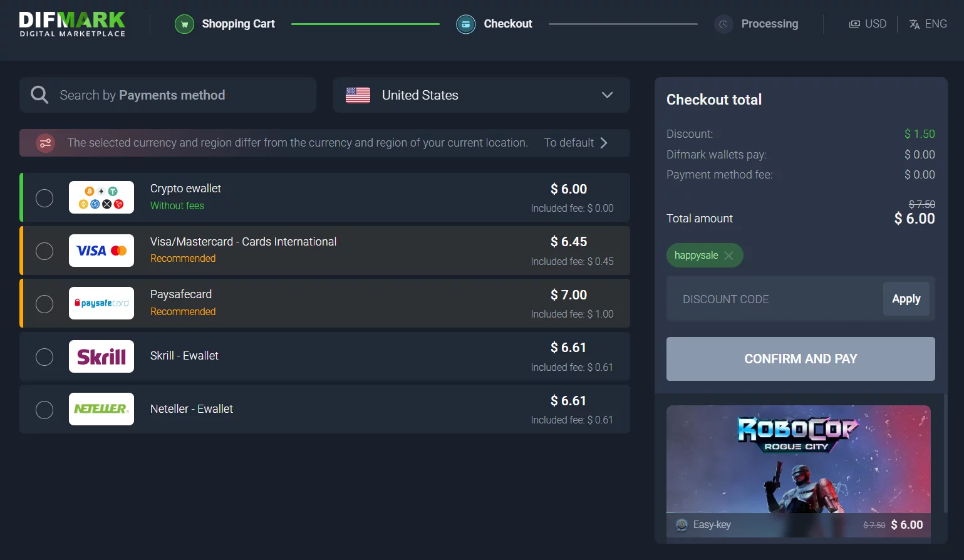Select Crypto ewallet radio button
Screen dimensions: 964x560
pos(44,198)
